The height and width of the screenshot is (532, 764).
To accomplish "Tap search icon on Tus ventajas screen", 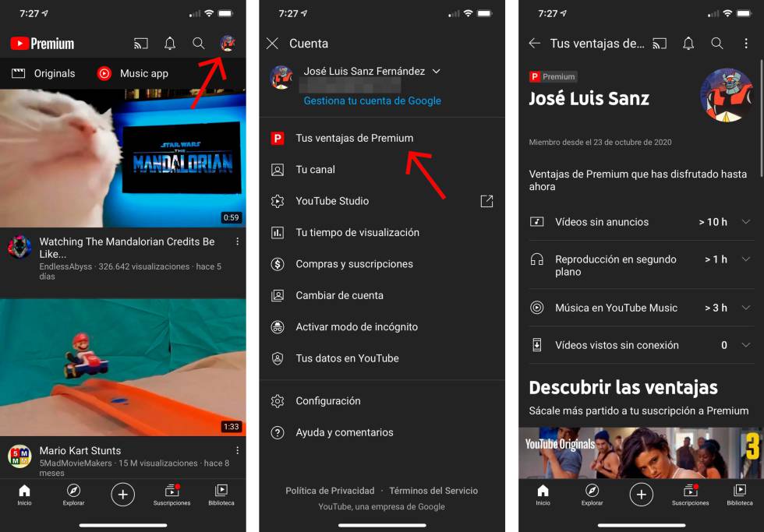I will [x=716, y=44].
